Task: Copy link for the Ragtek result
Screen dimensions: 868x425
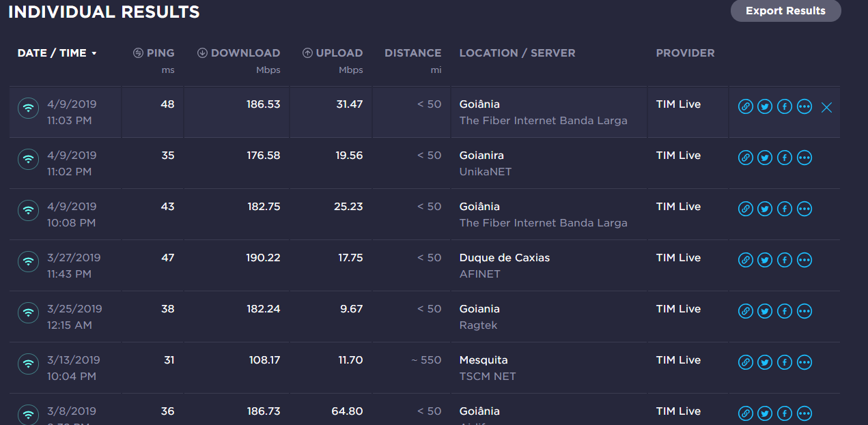Action: tap(746, 312)
